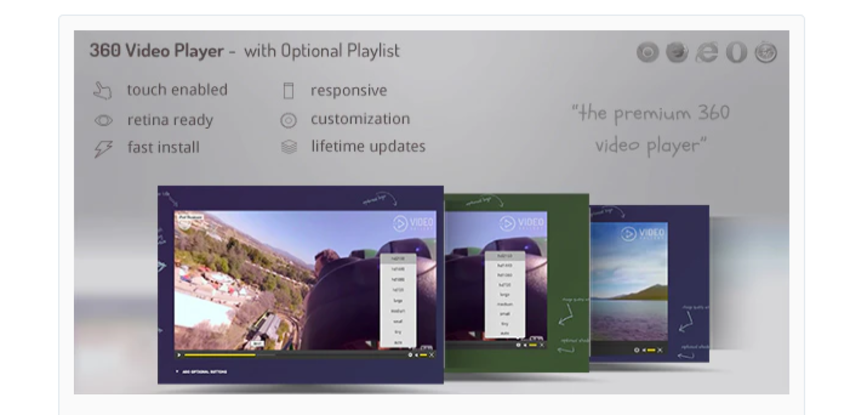The image size is (850, 415).
Task: Click the "retina ready" label
Action: pyautogui.click(x=170, y=120)
